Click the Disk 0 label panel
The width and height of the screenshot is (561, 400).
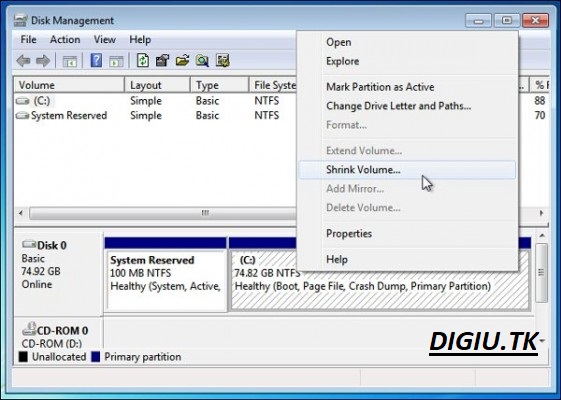[x=58, y=274]
